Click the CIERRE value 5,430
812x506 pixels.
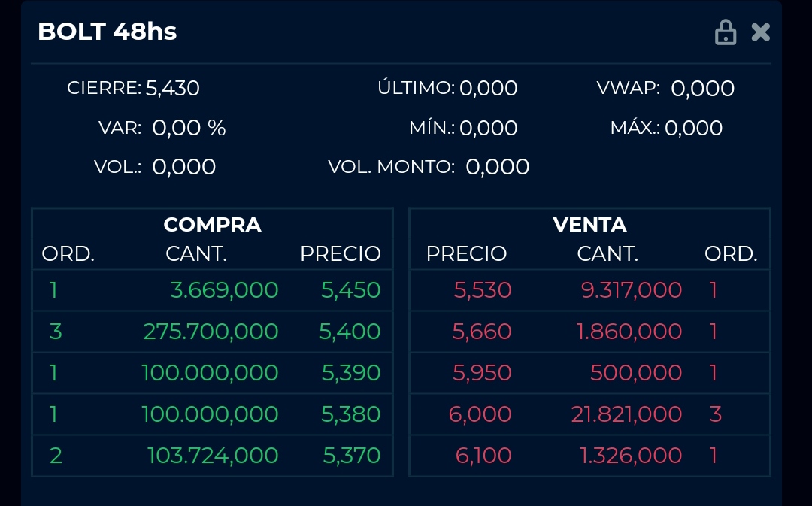tap(172, 88)
